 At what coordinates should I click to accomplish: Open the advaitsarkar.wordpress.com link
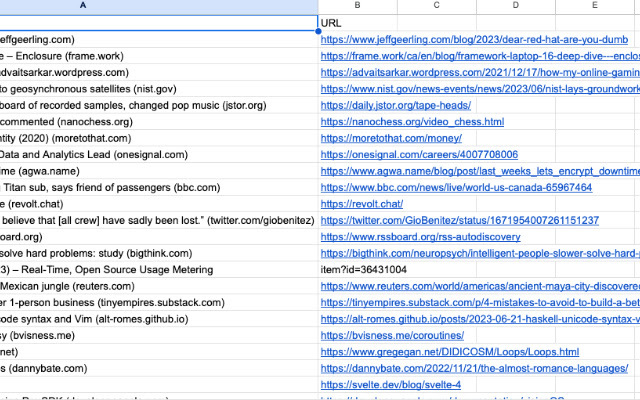pyautogui.click(x=480, y=73)
